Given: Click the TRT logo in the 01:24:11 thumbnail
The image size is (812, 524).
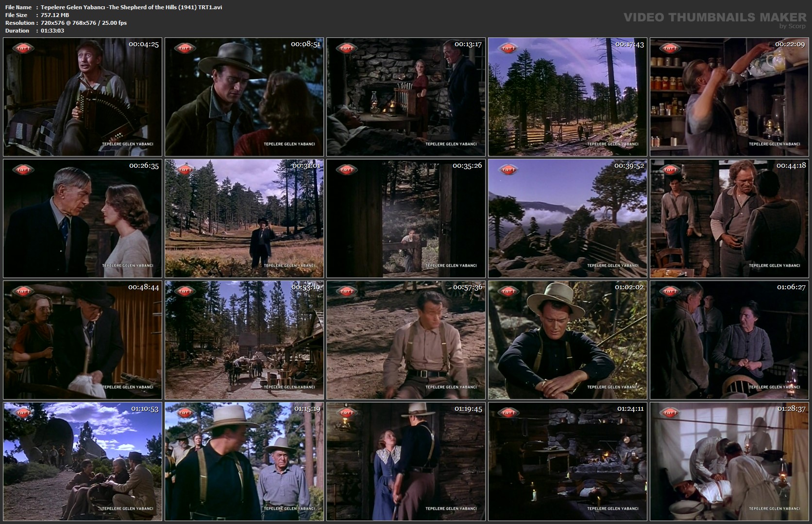Looking at the screenshot, I should click(x=508, y=413).
